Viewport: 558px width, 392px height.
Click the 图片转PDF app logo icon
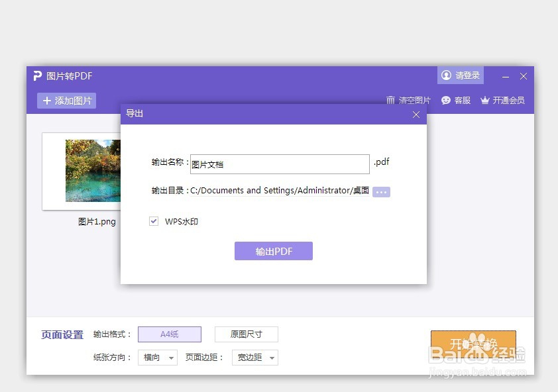pos(37,75)
